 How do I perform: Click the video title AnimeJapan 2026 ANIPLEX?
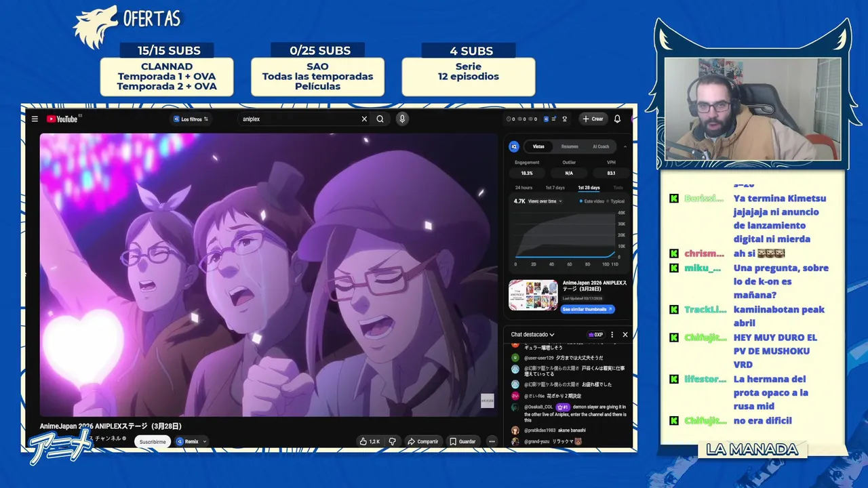pos(111,426)
